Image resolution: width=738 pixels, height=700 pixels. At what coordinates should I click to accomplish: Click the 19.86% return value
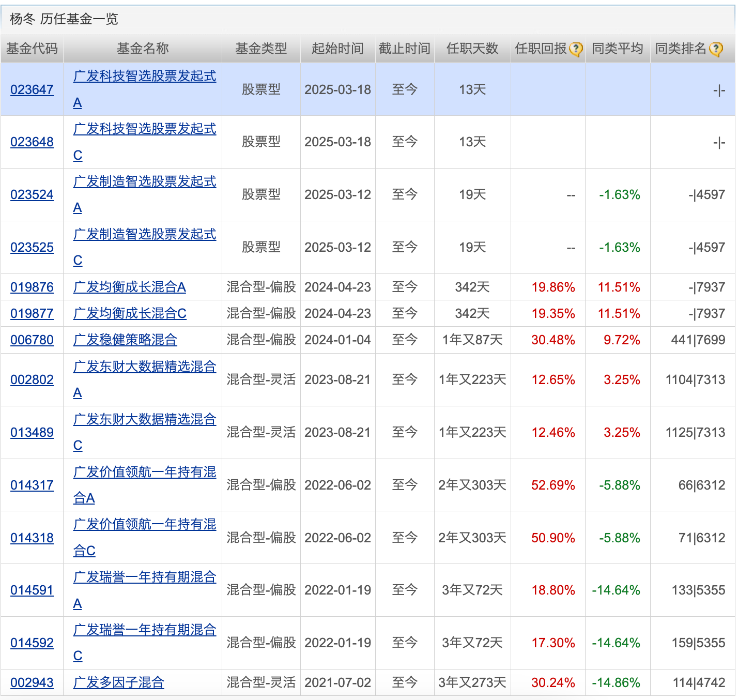pyautogui.click(x=553, y=287)
